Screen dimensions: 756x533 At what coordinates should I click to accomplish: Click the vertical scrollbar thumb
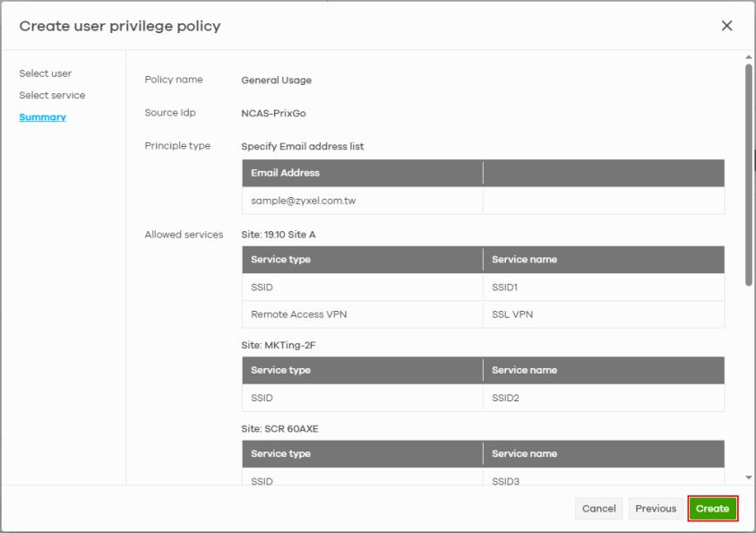[x=748, y=175]
